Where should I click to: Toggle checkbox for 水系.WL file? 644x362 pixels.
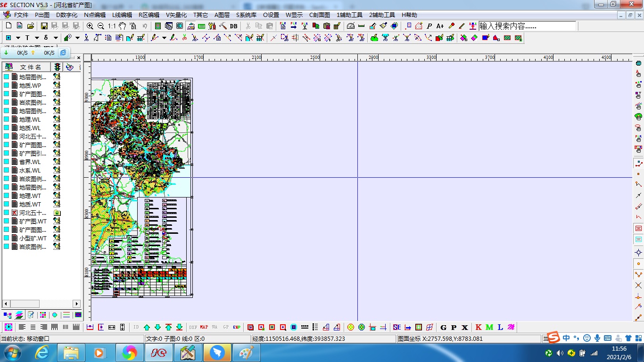pos(7,170)
